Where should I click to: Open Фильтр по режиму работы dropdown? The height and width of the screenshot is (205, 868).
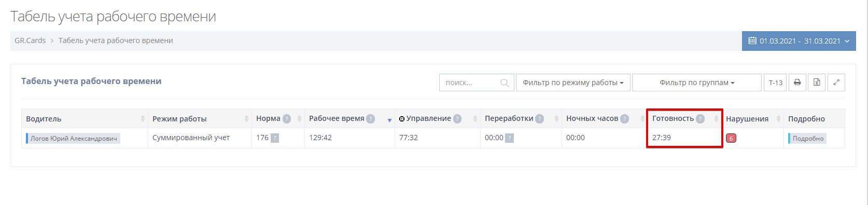(573, 83)
